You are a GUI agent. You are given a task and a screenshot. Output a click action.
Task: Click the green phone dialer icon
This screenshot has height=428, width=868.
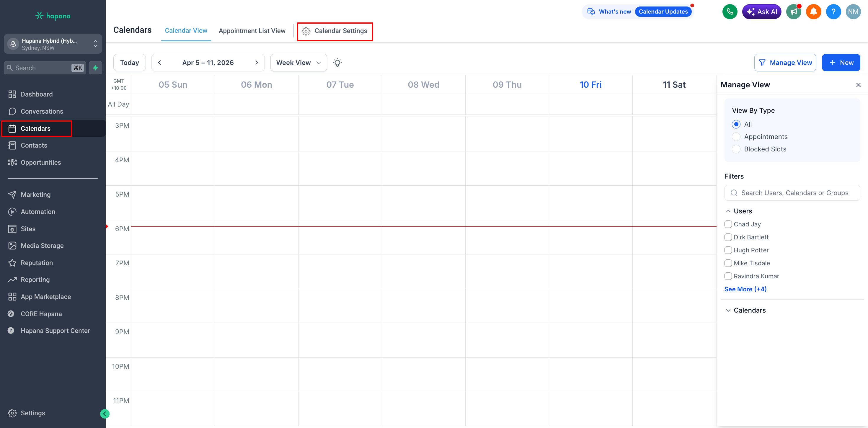(x=730, y=12)
